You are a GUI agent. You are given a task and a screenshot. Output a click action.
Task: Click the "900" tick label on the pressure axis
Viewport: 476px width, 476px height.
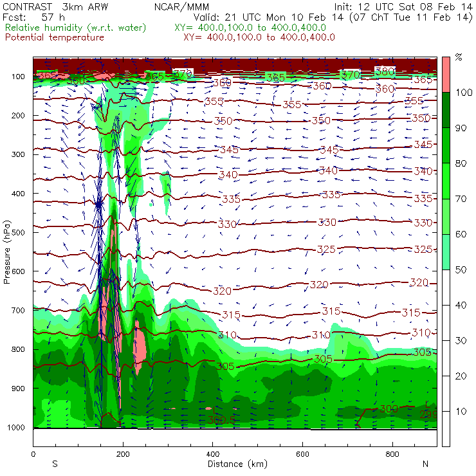18,389
